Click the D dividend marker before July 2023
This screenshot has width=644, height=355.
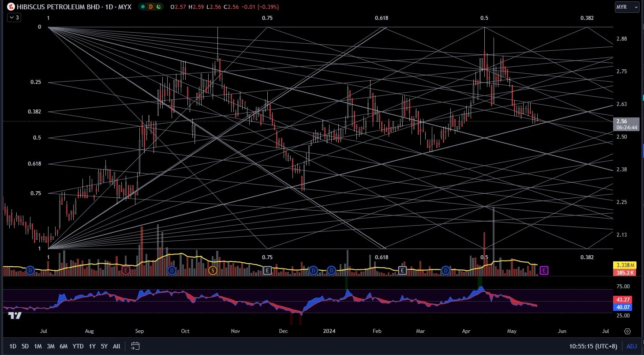click(30, 270)
